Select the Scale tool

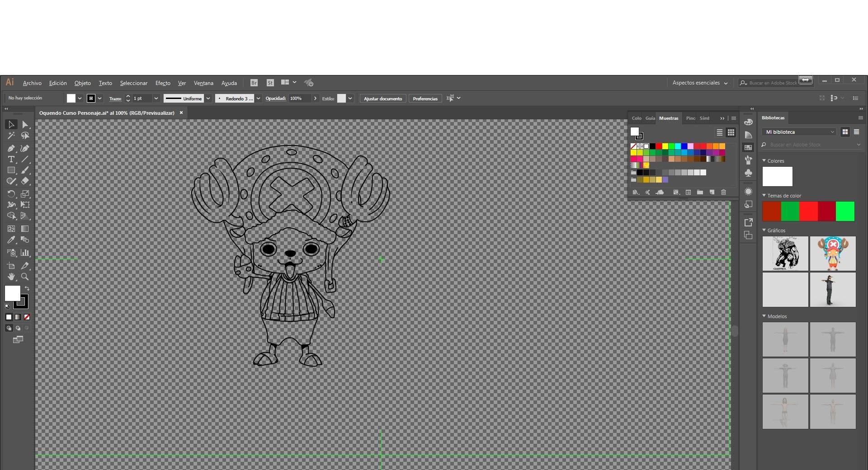coord(25,194)
